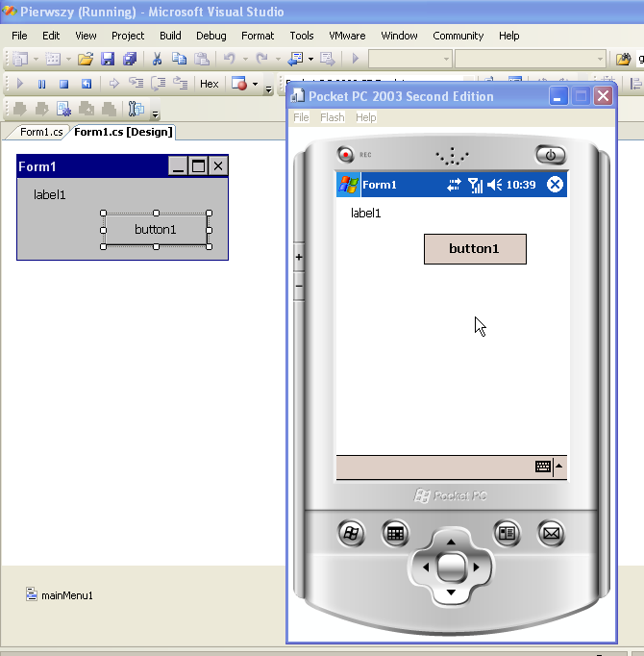644x656 pixels.
Task: Select button1 in the form designer
Action: [156, 230]
